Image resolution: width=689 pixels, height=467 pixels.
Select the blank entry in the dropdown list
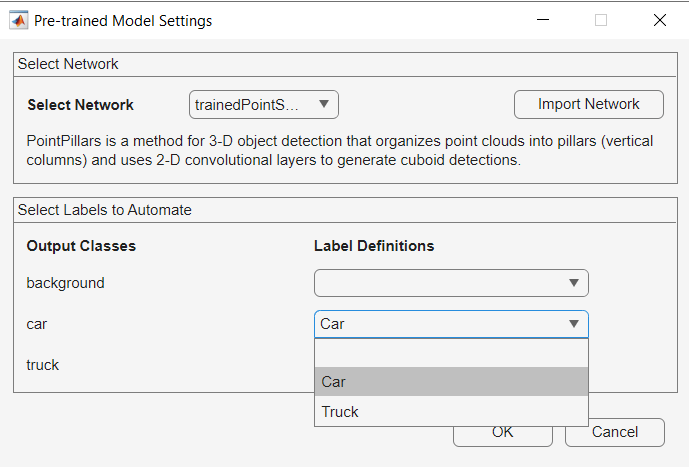pyautogui.click(x=451, y=354)
